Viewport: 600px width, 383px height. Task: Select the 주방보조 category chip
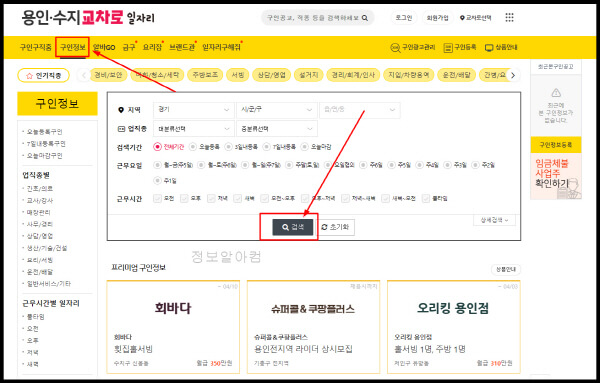coord(205,75)
